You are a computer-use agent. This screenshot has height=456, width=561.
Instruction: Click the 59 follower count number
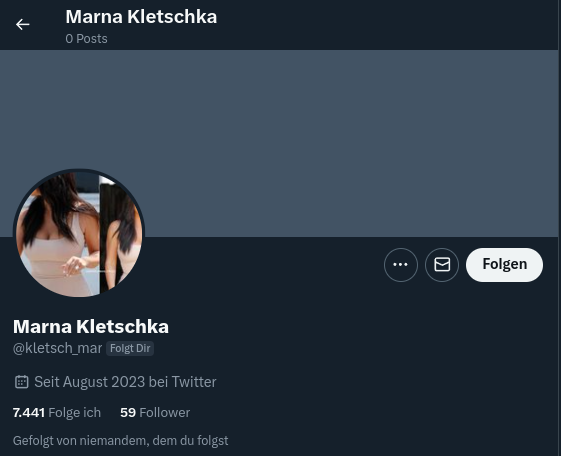(x=128, y=412)
